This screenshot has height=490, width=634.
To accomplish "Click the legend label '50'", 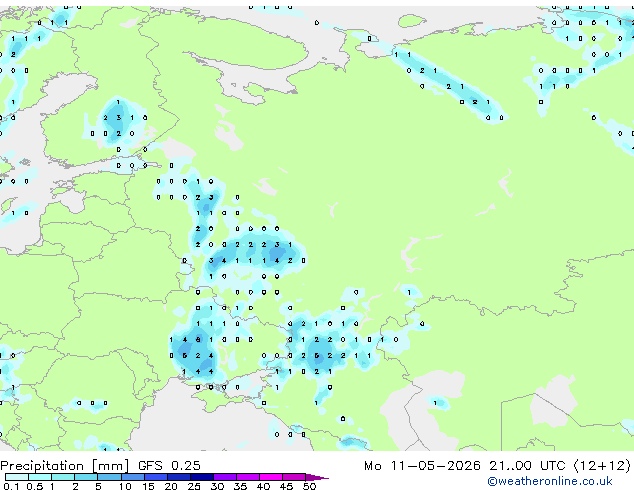I will [309, 486].
